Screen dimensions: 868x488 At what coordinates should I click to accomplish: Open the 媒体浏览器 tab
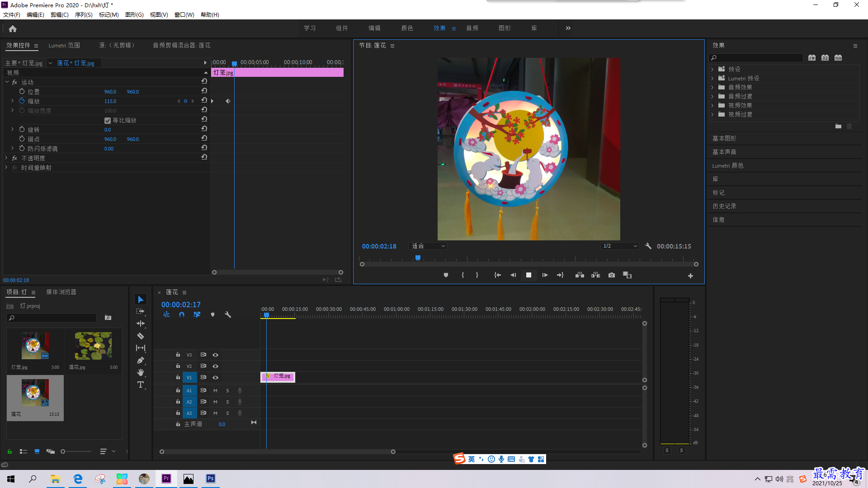(x=61, y=292)
